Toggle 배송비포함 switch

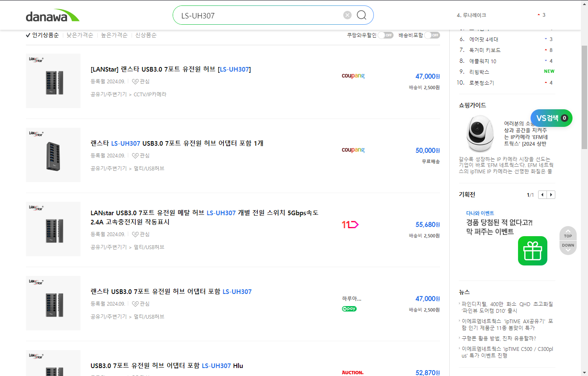tap(432, 35)
